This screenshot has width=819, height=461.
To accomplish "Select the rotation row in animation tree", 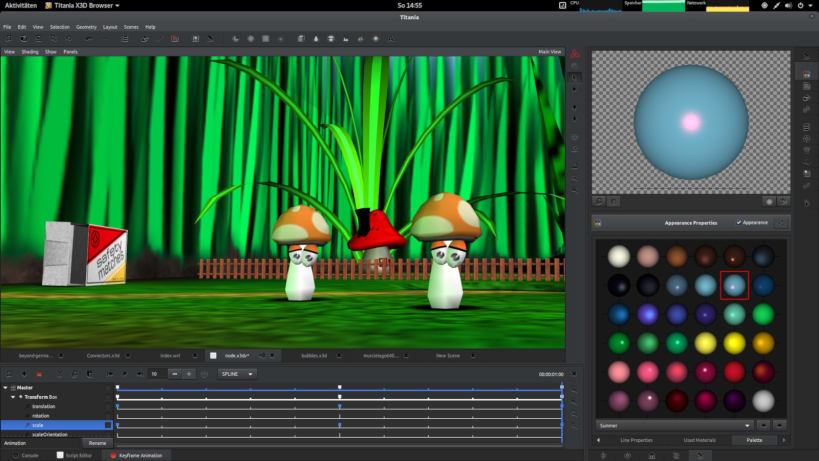I will (x=41, y=416).
